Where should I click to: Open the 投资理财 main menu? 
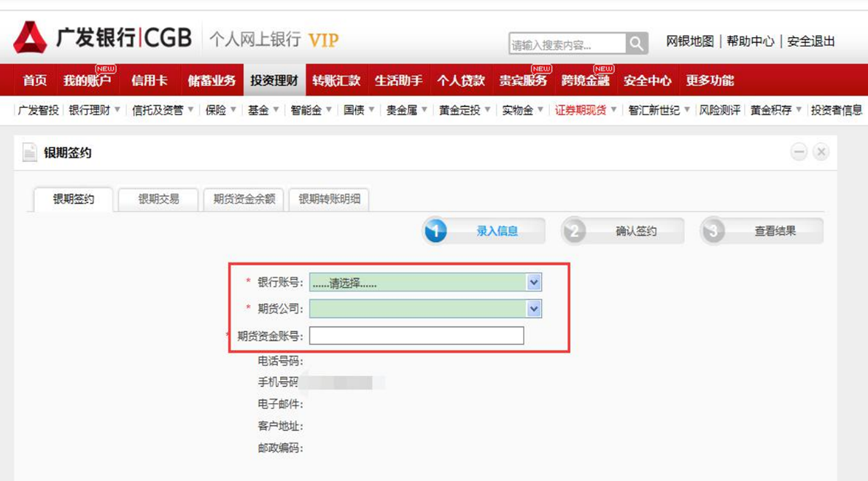(x=274, y=80)
